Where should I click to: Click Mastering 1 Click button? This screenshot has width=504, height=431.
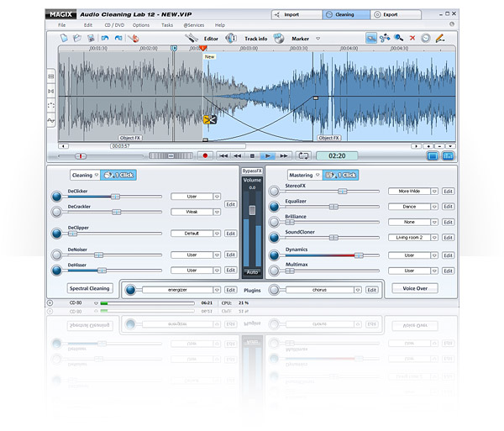coord(341,175)
